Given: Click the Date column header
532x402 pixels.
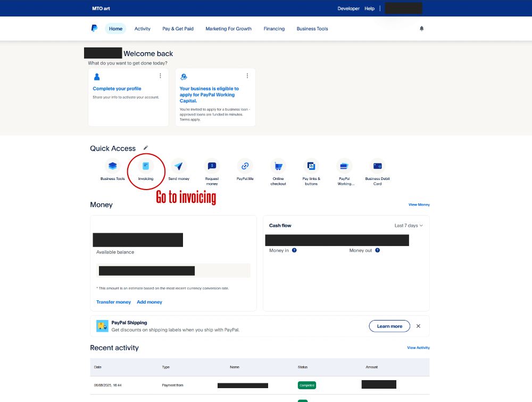Looking at the screenshot, I should pos(97,367).
